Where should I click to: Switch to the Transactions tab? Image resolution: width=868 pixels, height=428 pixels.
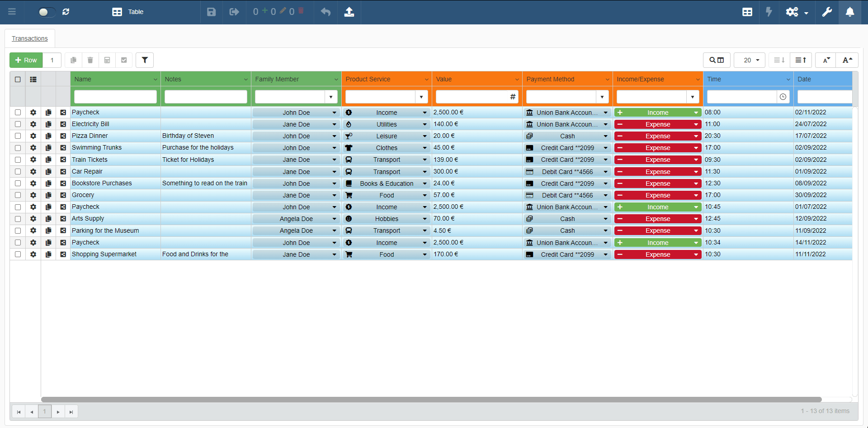coord(30,38)
